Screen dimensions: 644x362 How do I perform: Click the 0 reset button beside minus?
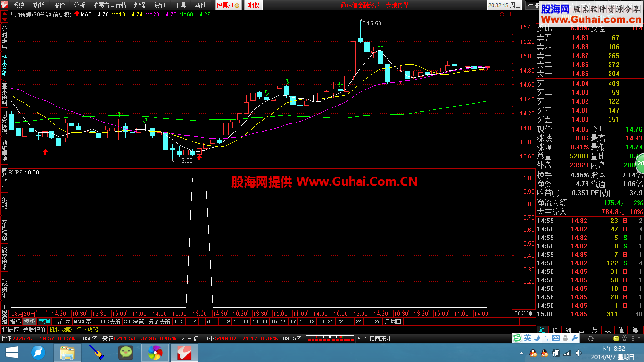pos(530,321)
